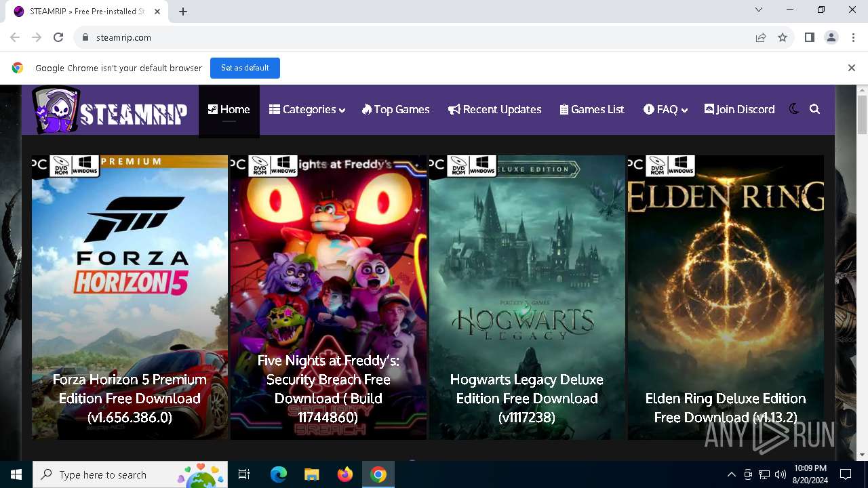Image resolution: width=868 pixels, height=488 pixels.
Task: Go back to the previous page
Action: 15,37
